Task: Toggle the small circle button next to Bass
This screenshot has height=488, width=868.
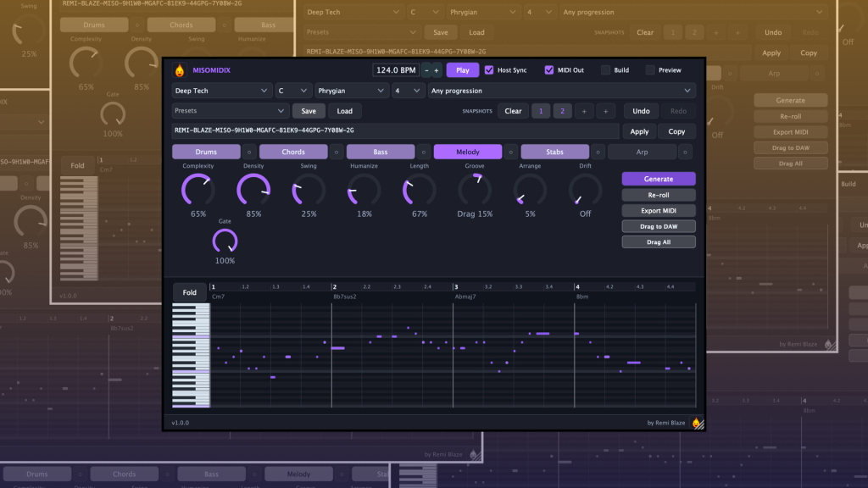Action: pos(424,152)
